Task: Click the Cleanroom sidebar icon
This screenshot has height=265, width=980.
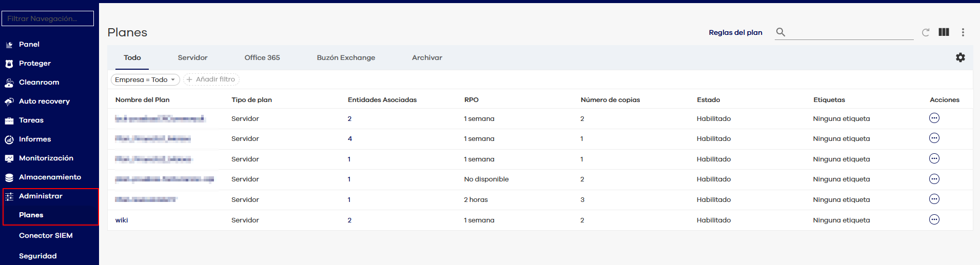Action: coord(9,83)
